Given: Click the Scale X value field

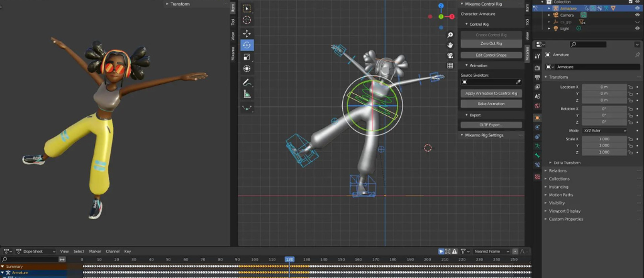Looking at the screenshot, I should pos(604,139).
